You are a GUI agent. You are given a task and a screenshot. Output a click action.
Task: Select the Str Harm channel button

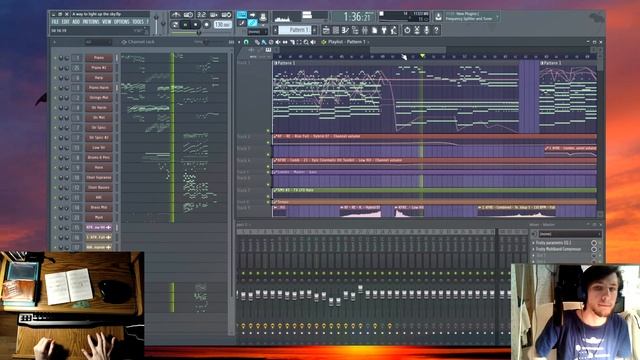click(x=99, y=108)
